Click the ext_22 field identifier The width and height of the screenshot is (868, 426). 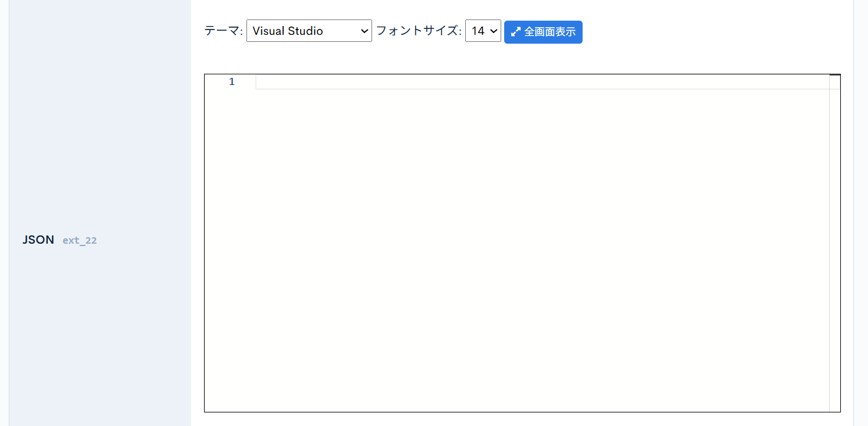80,241
